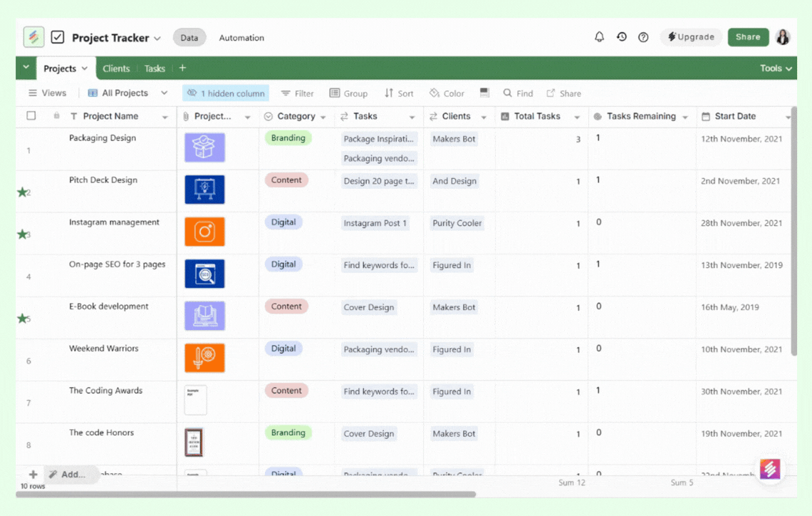
Task: Open the Packaging Design project thumbnail
Action: click(204, 148)
